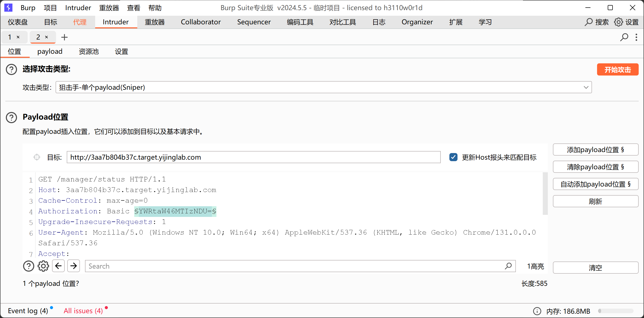Click the 清空 button
Viewport: 644px width, 318px height.
click(596, 268)
